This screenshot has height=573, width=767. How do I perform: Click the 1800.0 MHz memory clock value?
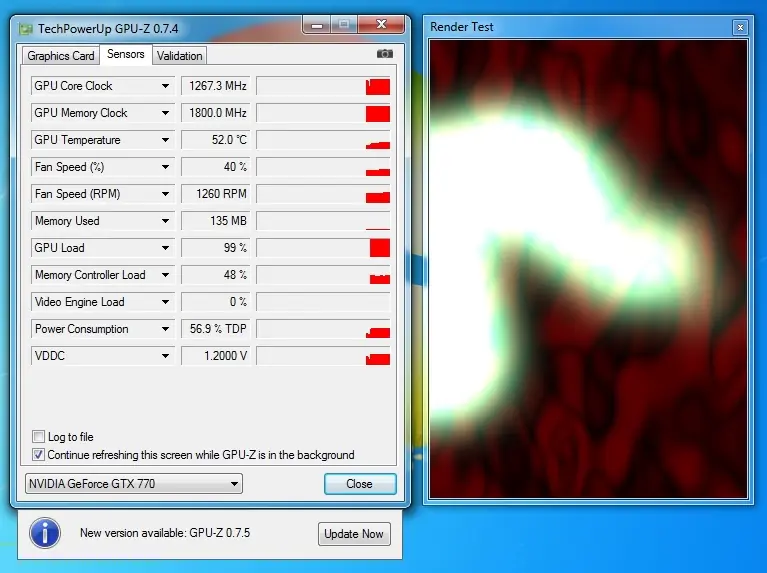(x=216, y=113)
